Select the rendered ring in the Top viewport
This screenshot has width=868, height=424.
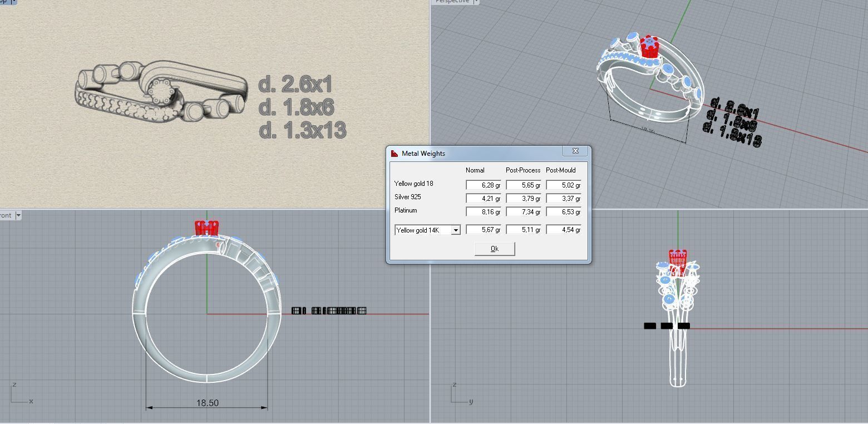click(161, 92)
